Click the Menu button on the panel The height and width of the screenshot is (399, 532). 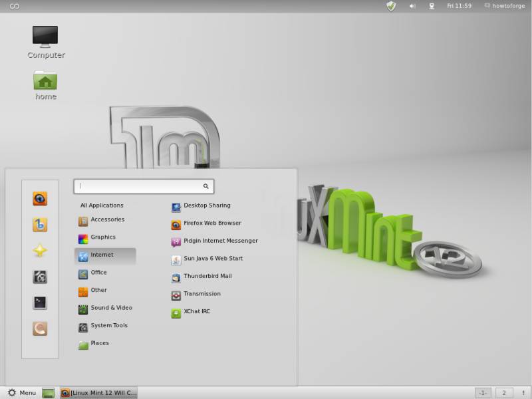click(x=21, y=392)
